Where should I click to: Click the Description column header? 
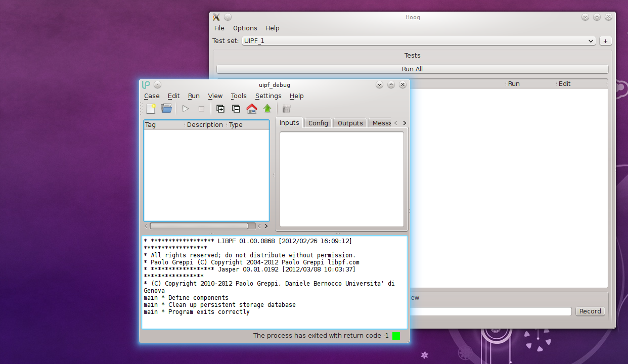pos(205,125)
